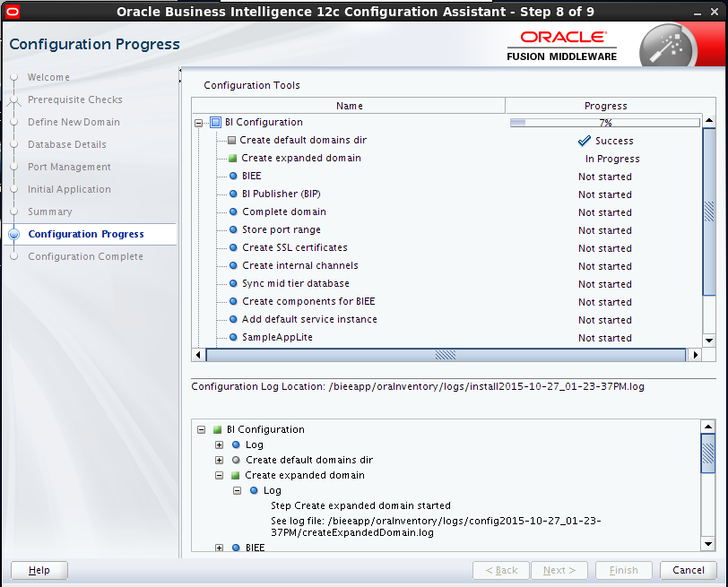Click the Next button
The height and width of the screenshot is (587, 728).
[559, 570]
